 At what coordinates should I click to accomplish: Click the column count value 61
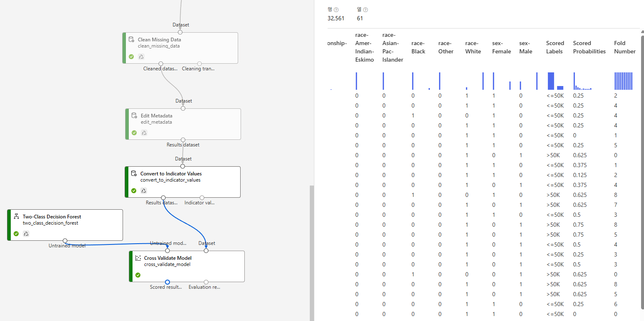tap(360, 18)
